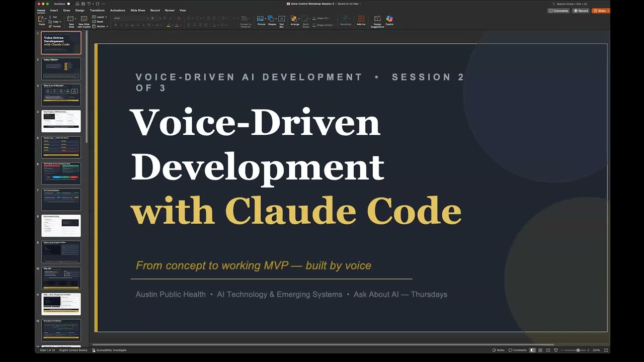Open the Add-ins panel
Viewport: 644px width, 362px height.
click(x=361, y=21)
